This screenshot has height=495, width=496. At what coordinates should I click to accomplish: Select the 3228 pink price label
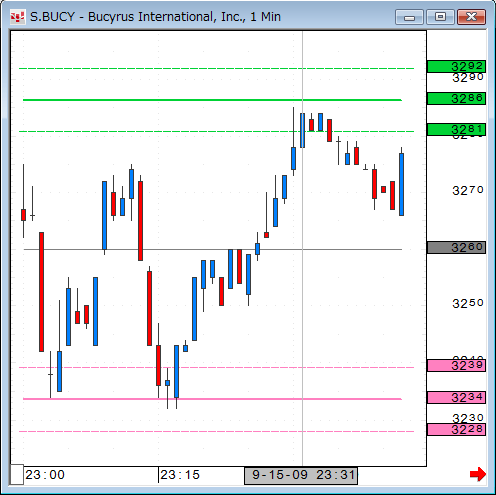point(456,429)
